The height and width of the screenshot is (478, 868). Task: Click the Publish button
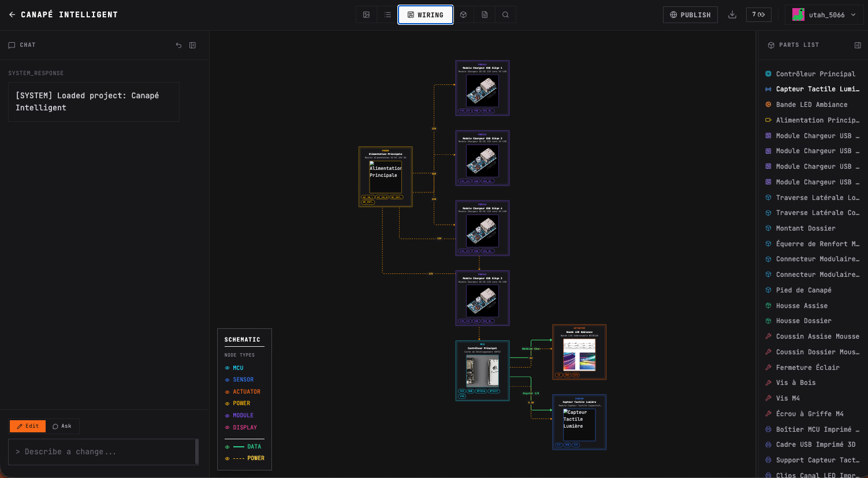point(690,15)
